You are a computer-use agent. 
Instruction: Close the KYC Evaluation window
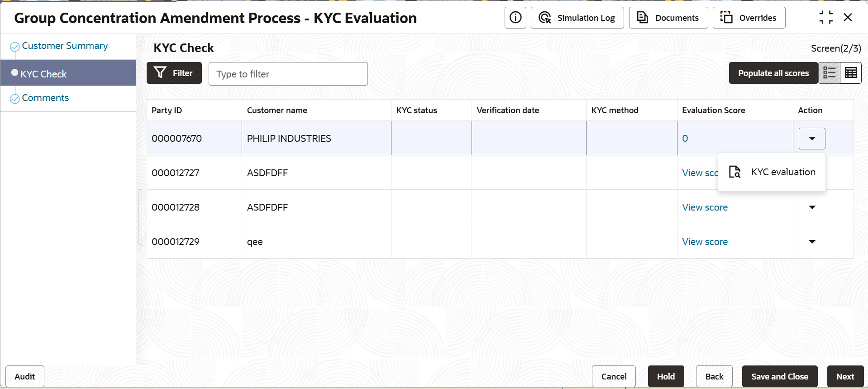[x=848, y=18]
